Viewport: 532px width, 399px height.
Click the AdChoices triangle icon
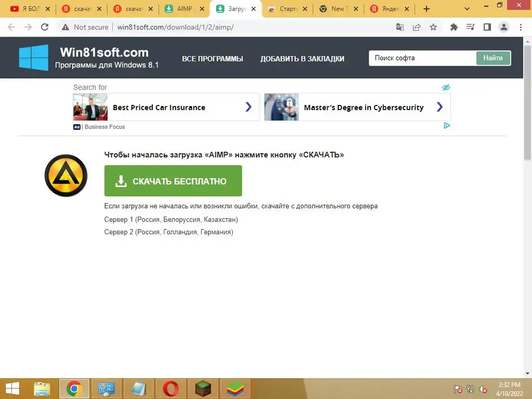(447, 126)
